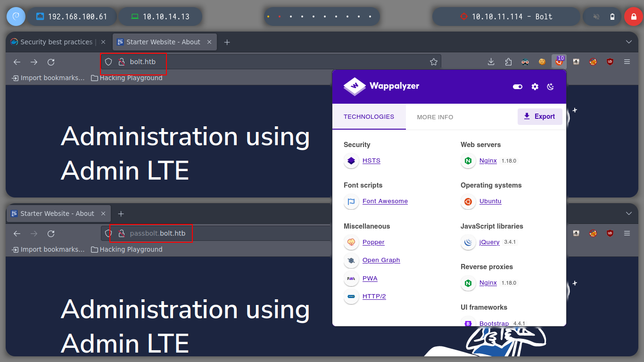Screen dimensions: 644x362
Task: Click the masked-face extension icon in upper toolbar
Action: (525, 62)
